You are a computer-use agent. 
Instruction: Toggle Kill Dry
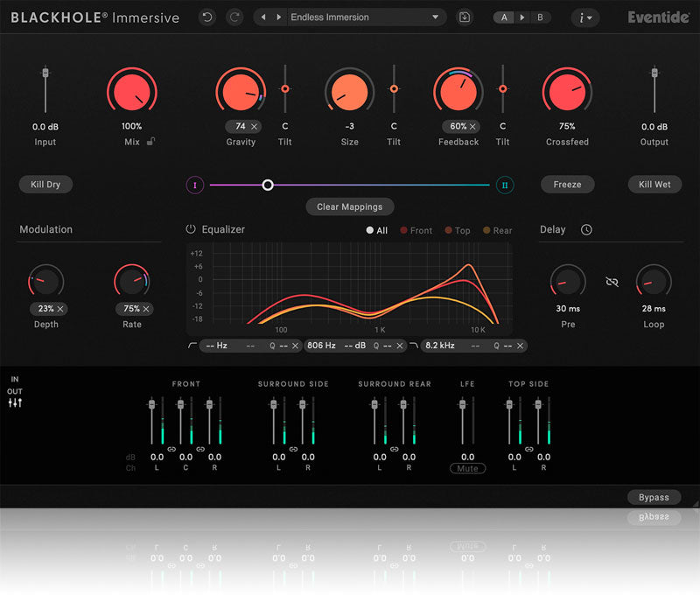(45, 185)
